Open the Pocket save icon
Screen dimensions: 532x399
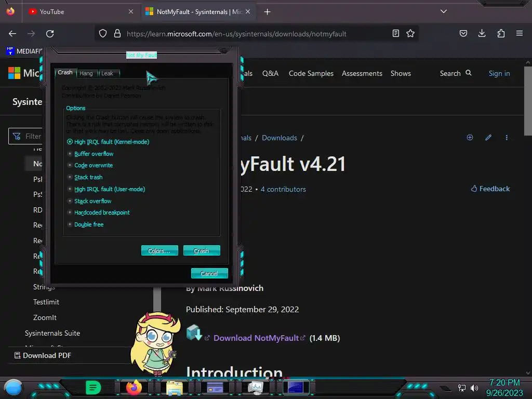pos(463,33)
